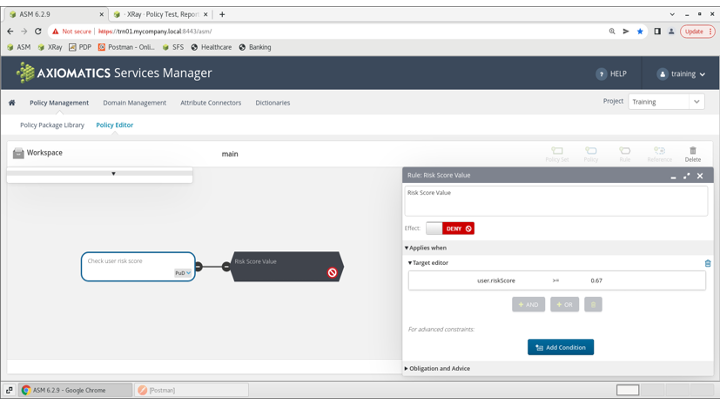
Task: Open the PoD algorithm dropdown on policy node
Action: coord(182,272)
